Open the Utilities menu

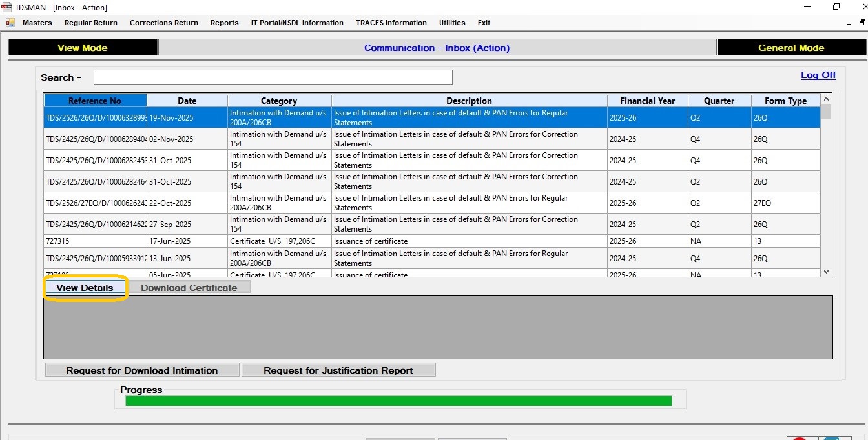click(x=452, y=23)
